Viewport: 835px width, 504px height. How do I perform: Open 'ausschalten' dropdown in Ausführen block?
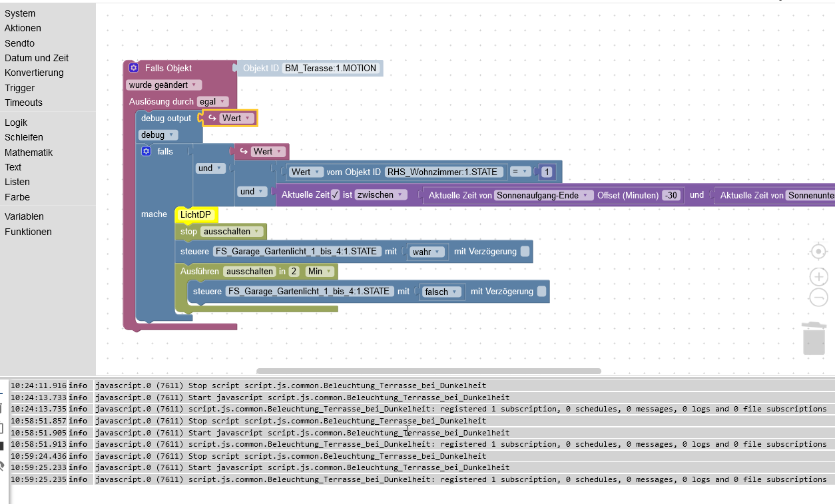250,272
